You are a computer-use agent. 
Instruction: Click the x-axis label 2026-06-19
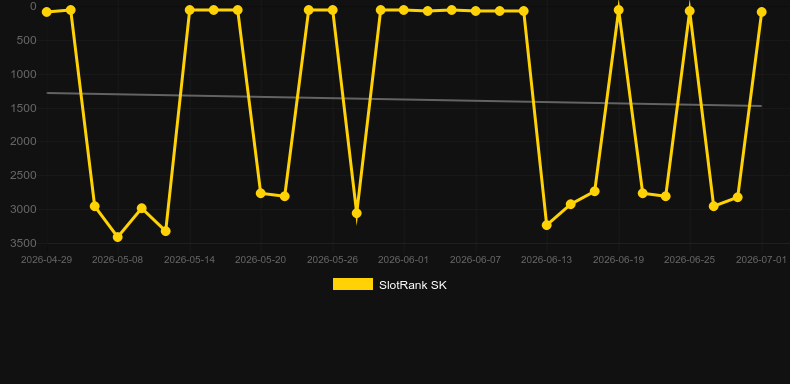tap(619, 260)
